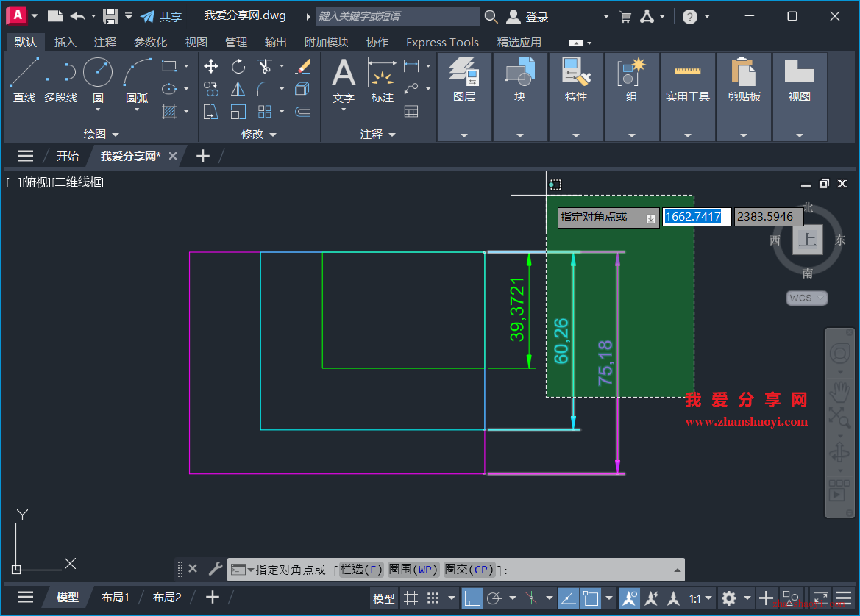Select the rectangle draw tool
Image resolution: width=860 pixels, height=616 pixels.
169,66
